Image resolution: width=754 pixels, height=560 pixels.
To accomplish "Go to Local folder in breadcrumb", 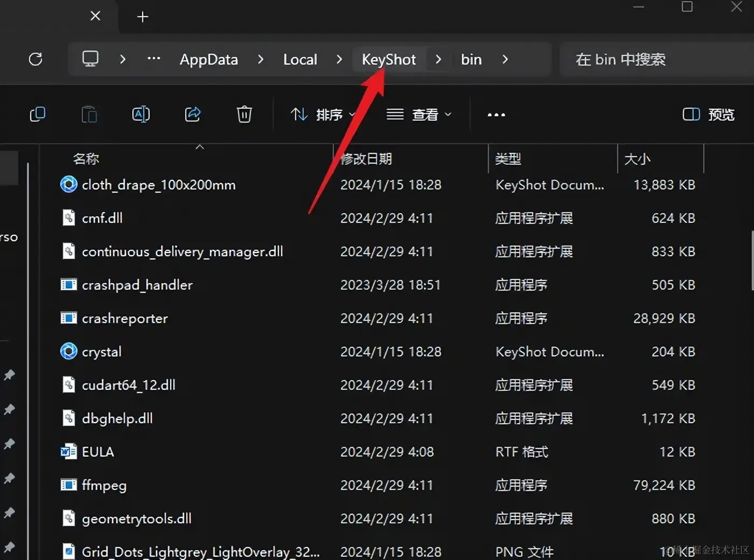I will [301, 59].
